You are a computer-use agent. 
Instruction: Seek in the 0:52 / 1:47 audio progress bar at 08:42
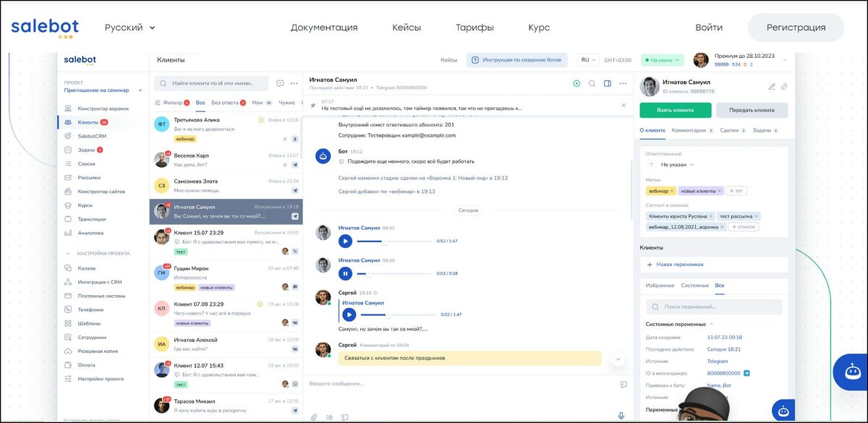pos(395,242)
